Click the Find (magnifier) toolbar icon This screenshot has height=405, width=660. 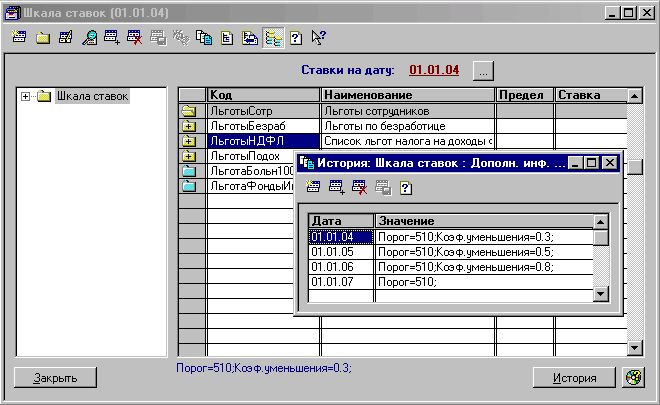coord(89,38)
